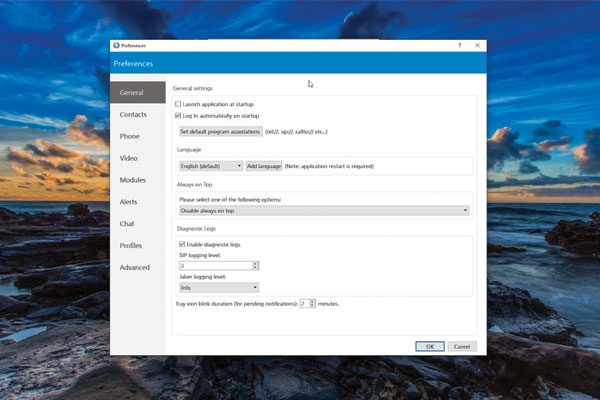
Task: Open the Advanced settings tab
Action: [138, 267]
